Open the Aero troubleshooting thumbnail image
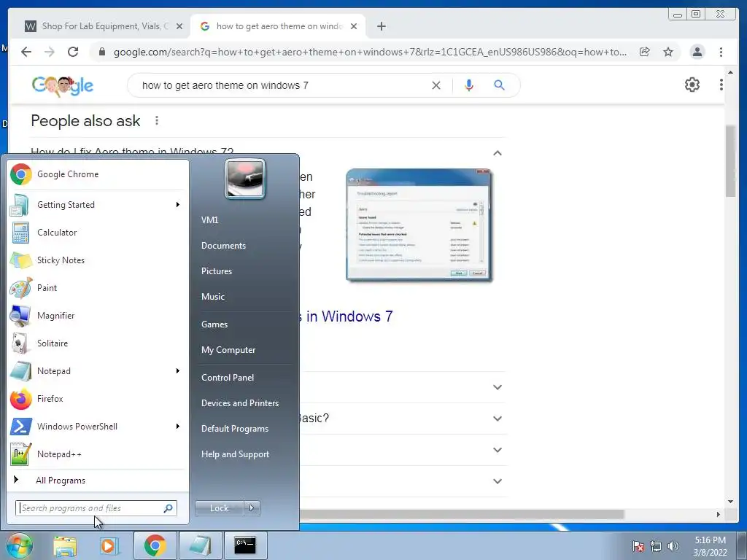 pos(419,225)
